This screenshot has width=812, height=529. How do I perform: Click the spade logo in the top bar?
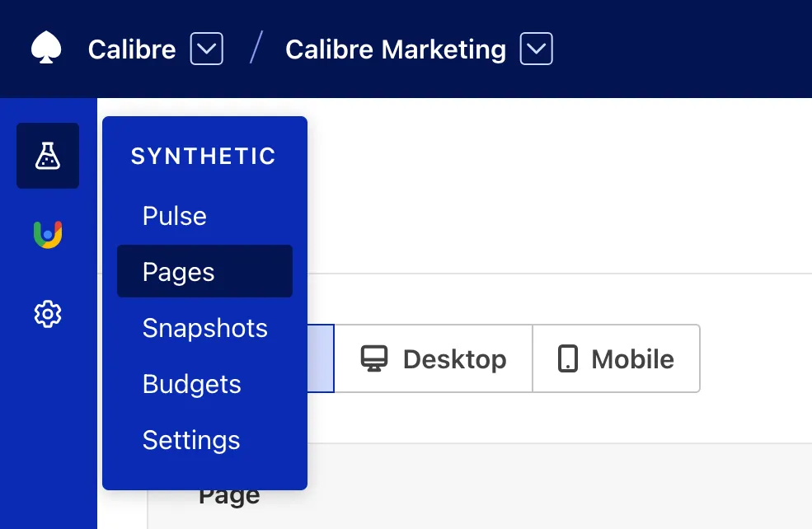[46, 47]
